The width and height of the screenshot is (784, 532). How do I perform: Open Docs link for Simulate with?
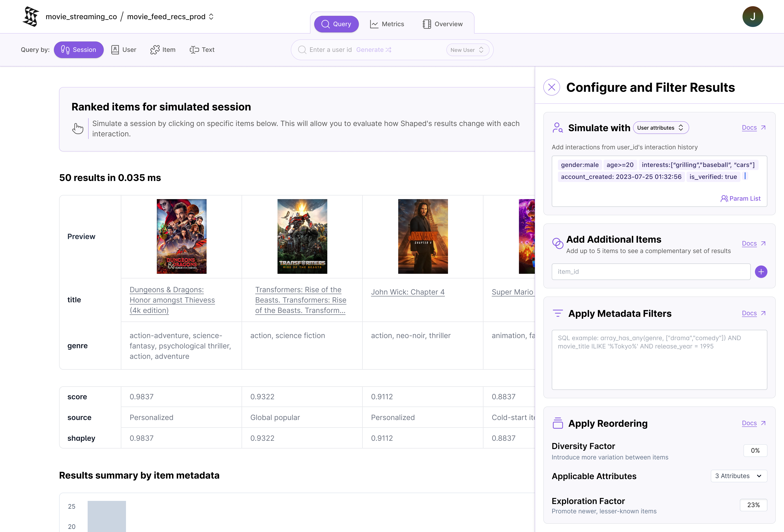click(x=754, y=128)
